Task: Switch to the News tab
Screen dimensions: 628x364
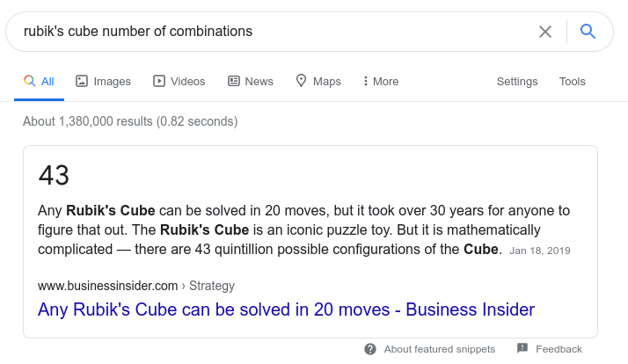Action: coord(251,81)
